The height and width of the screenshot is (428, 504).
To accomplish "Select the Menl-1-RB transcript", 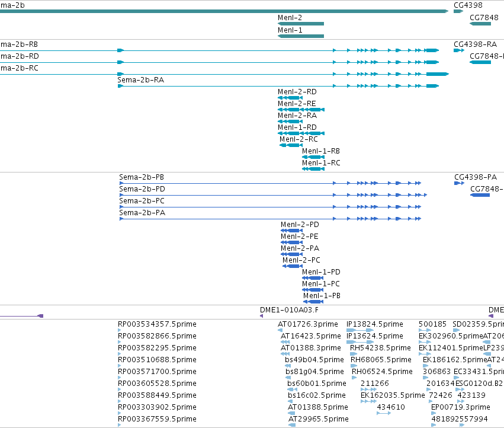I will click(313, 157).
